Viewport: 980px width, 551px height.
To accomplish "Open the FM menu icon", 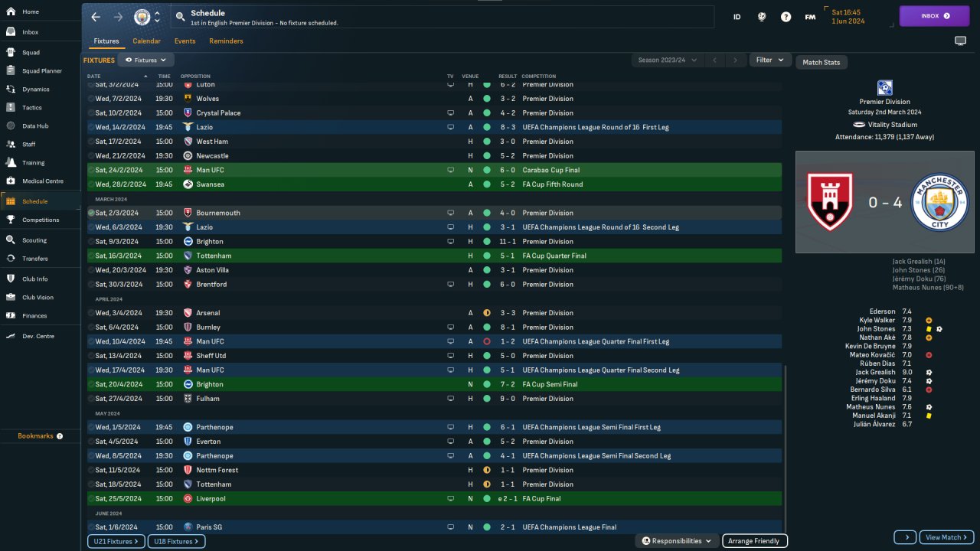I will 810,17.
